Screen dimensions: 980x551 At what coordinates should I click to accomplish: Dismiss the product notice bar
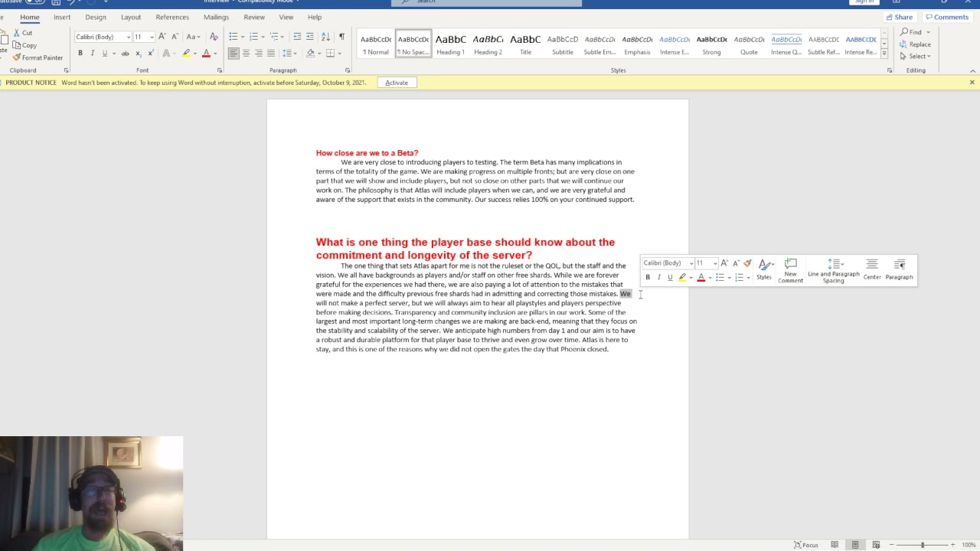tap(972, 82)
